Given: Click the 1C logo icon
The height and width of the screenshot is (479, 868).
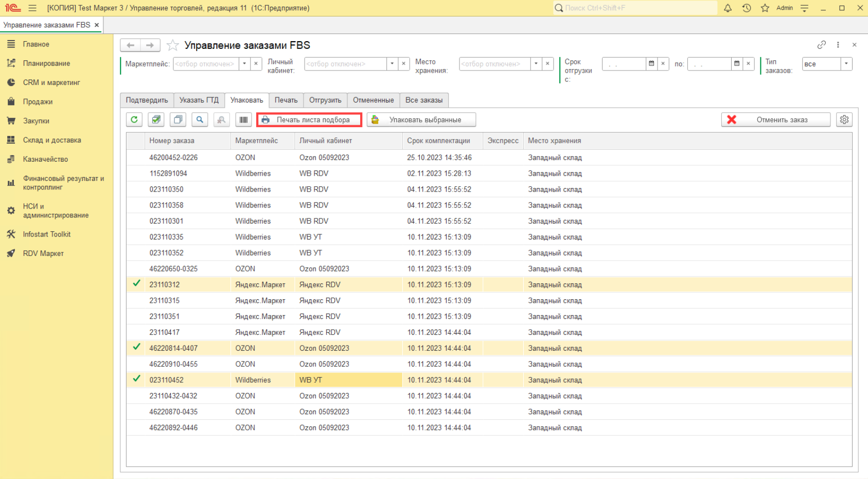Looking at the screenshot, I should [12, 8].
